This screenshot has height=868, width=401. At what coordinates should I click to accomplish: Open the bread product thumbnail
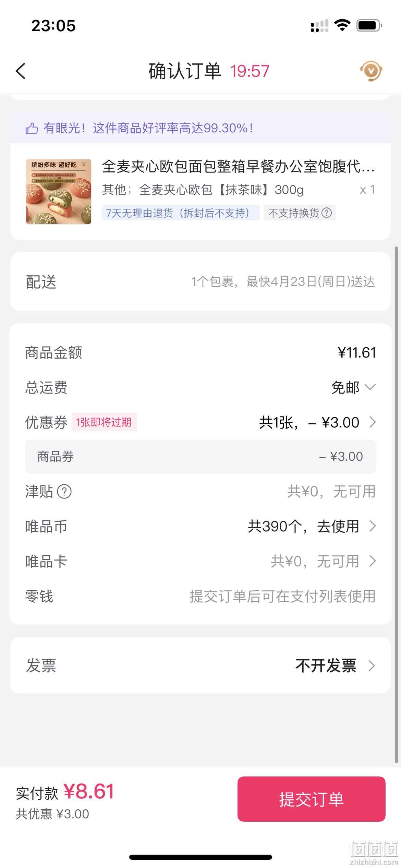click(59, 191)
